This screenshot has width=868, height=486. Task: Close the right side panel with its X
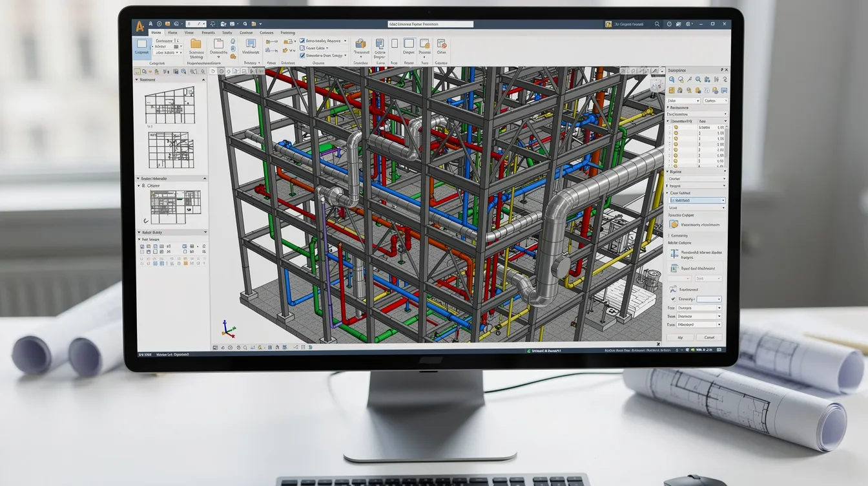[x=727, y=70]
